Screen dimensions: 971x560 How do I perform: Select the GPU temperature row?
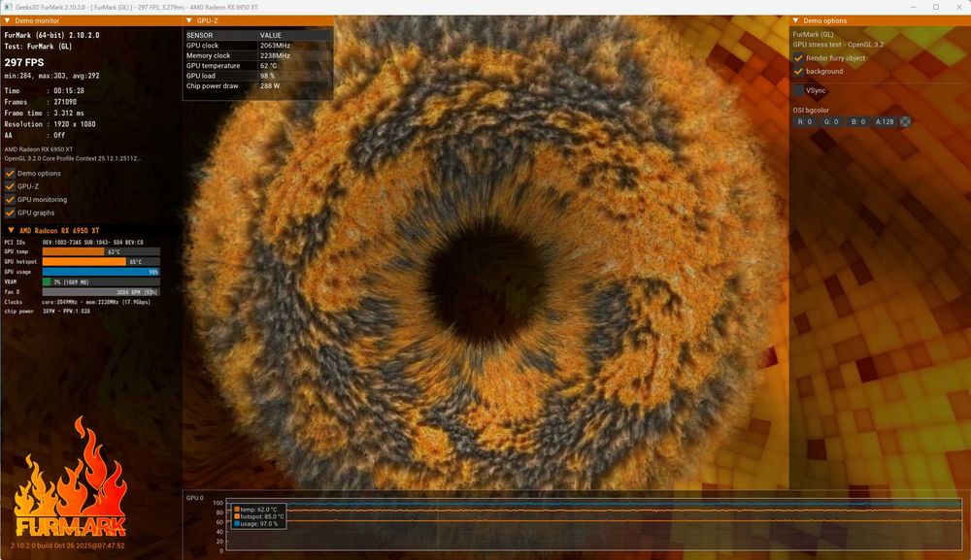(257, 66)
